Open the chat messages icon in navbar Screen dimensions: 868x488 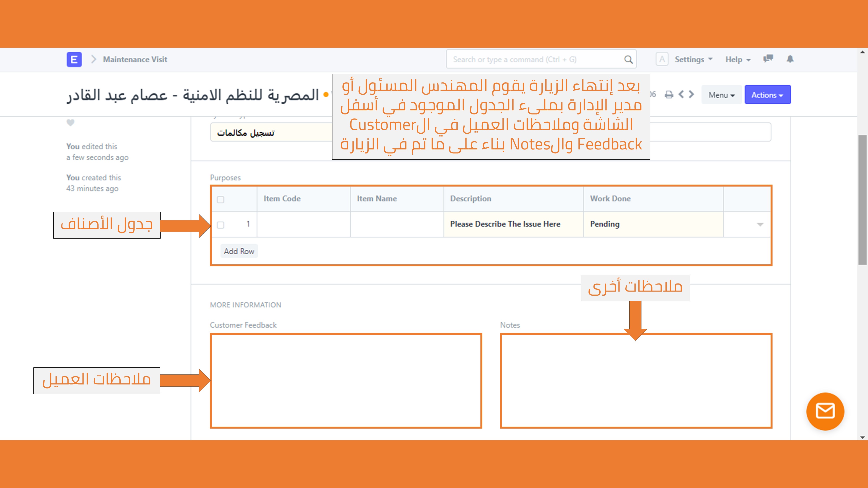(768, 59)
